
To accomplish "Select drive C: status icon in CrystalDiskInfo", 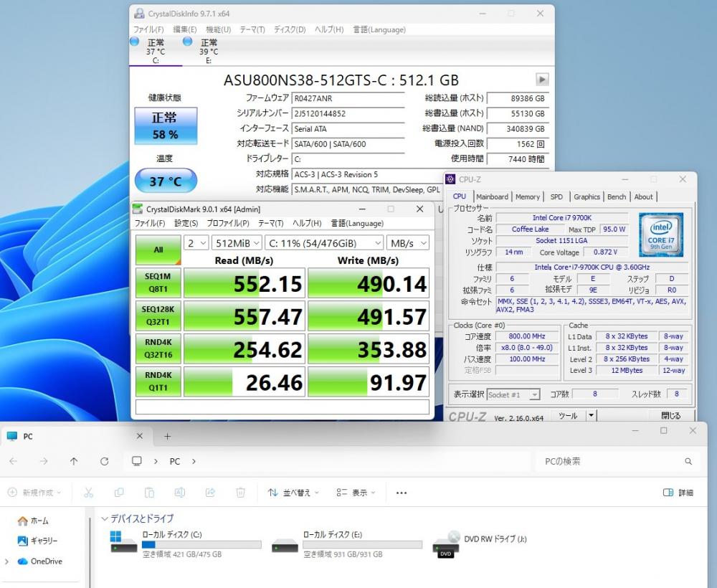I will (x=135, y=42).
